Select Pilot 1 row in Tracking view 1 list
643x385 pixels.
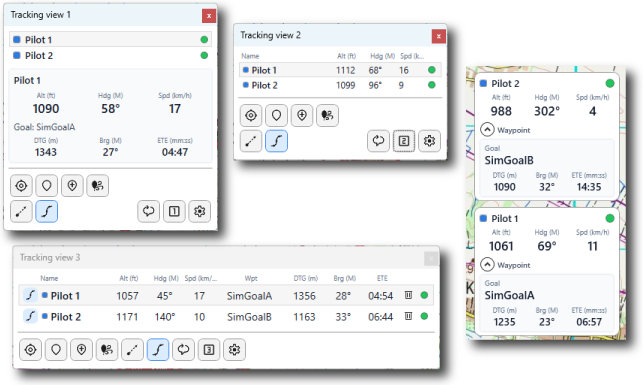(x=110, y=39)
